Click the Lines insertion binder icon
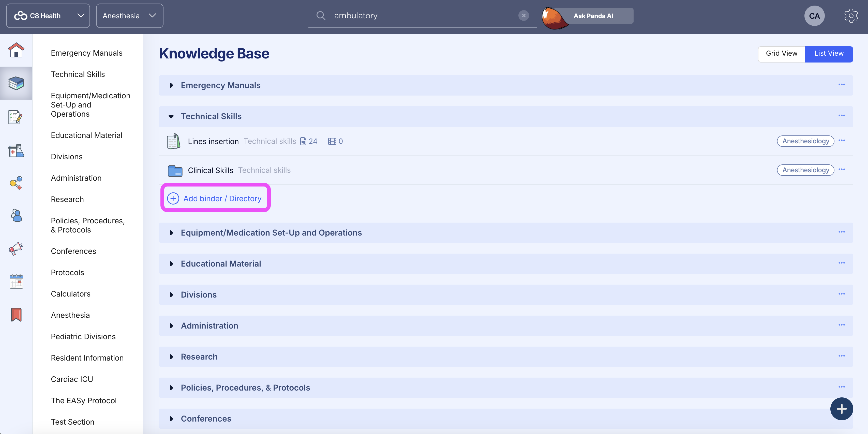Screen dimensions: 868x434 coord(174,142)
